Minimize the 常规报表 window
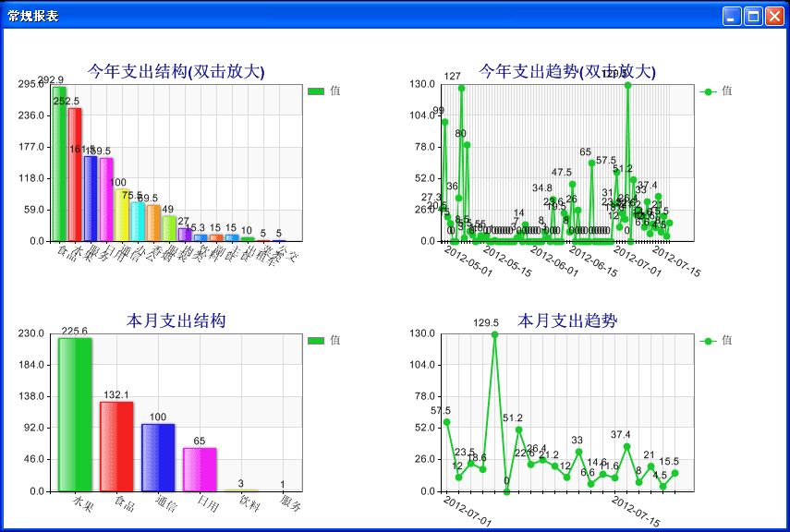790x532 pixels. [x=732, y=16]
